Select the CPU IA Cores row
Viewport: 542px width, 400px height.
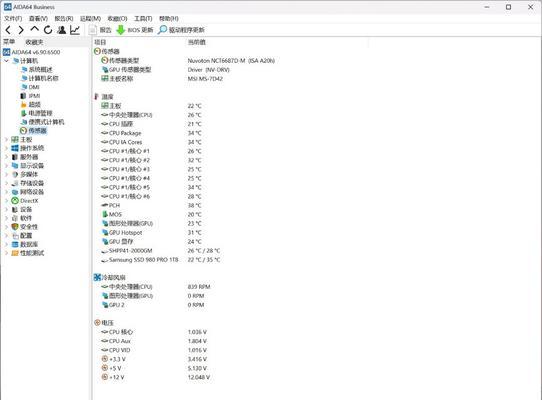[125, 142]
